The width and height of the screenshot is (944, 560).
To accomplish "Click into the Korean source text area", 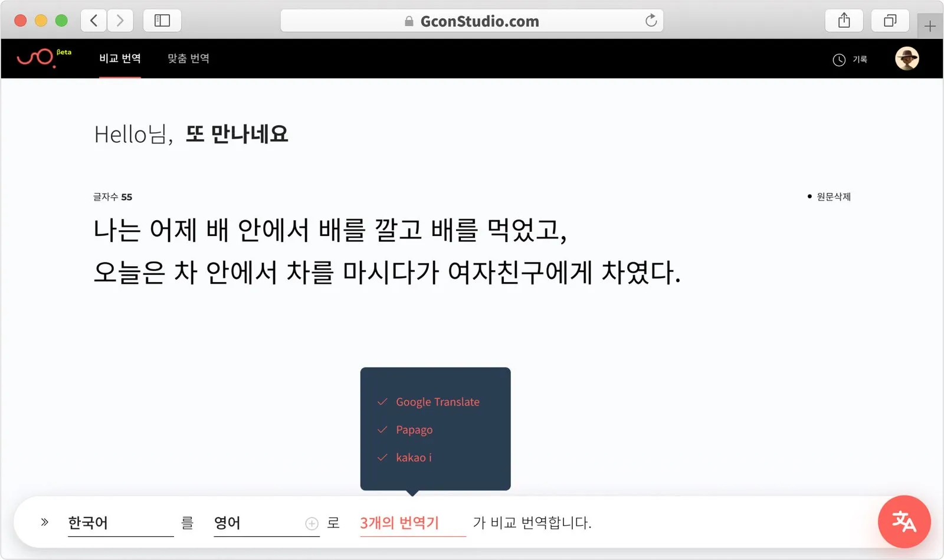I will [388, 251].
